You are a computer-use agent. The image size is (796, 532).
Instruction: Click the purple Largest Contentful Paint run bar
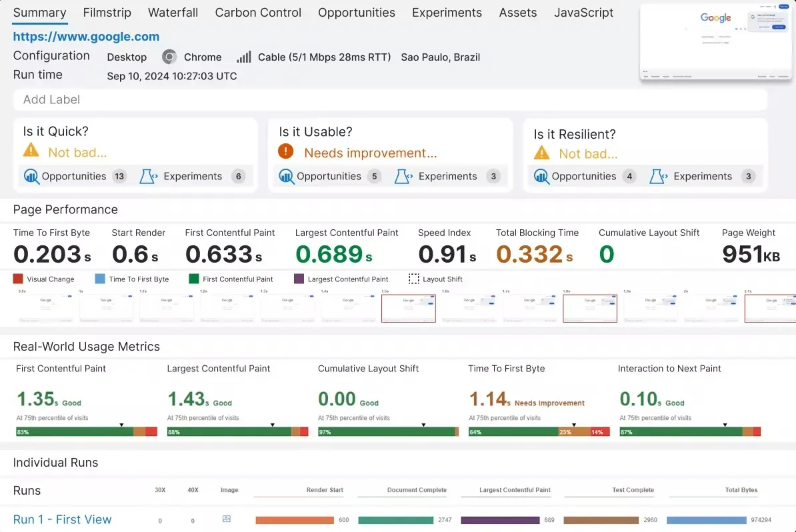pos(500,520)
